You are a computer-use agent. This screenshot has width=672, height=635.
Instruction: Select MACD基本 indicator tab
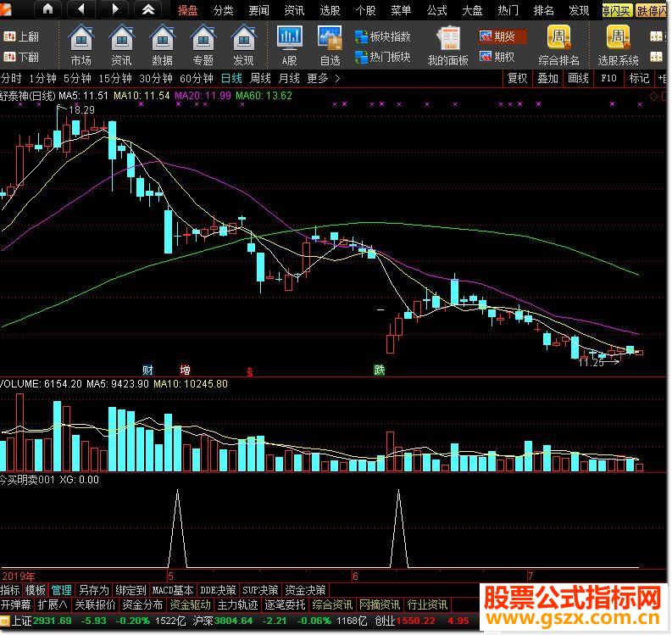coord(173,590)
